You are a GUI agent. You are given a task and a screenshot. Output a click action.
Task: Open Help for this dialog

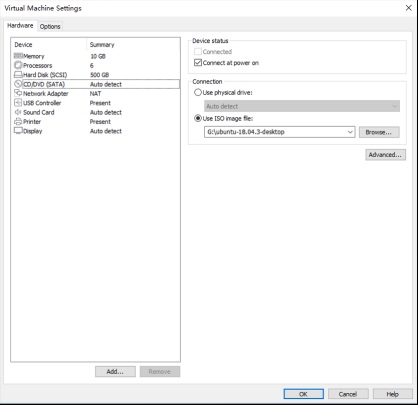393,394
